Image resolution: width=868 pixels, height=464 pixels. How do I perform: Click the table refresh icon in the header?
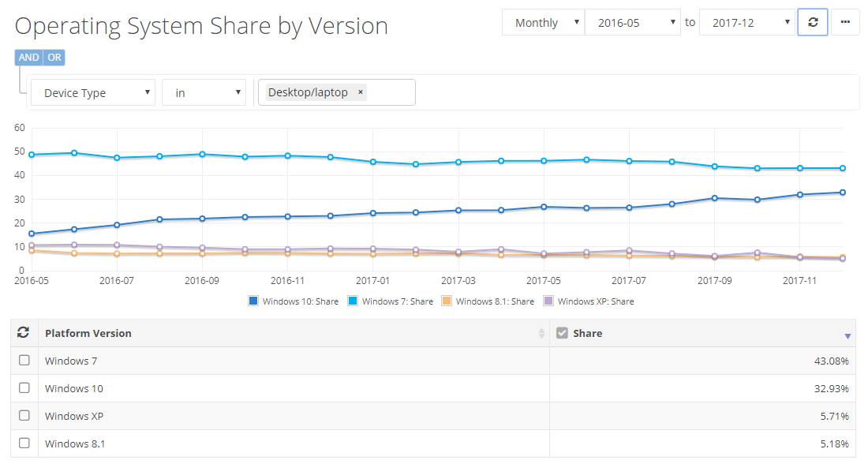pyautogui.click(x=24, y=333)
